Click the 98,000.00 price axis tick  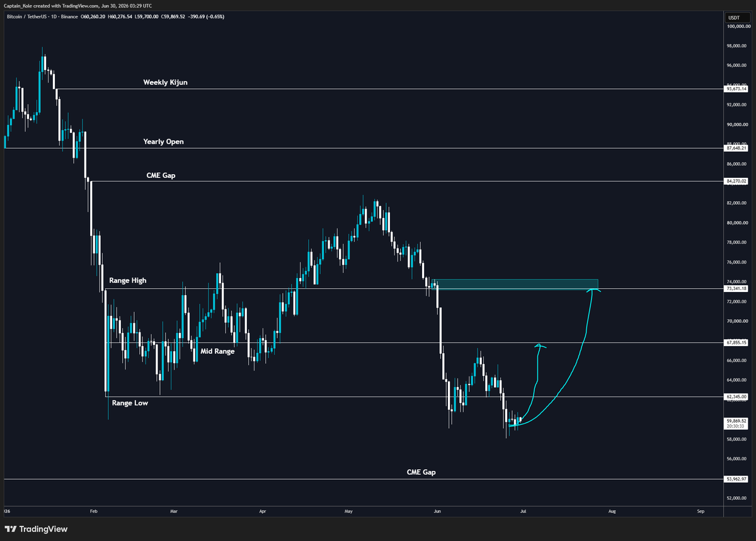[736, 46]
